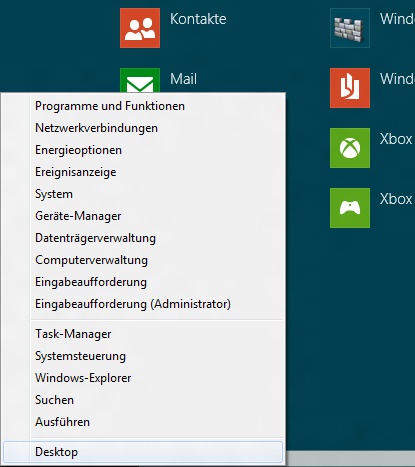Open Netzwerkverbindungen from the menu
415x467 pixels.
click(143, 128)
